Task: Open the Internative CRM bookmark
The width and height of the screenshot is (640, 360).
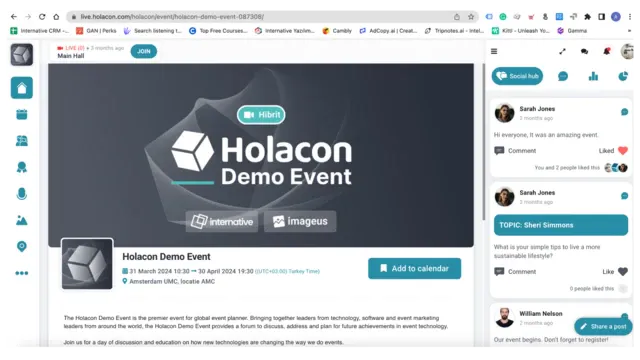Action: (40, 31)
